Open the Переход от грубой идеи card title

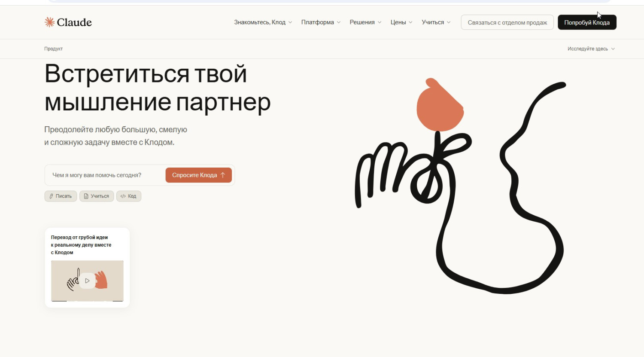click(81, 245)
